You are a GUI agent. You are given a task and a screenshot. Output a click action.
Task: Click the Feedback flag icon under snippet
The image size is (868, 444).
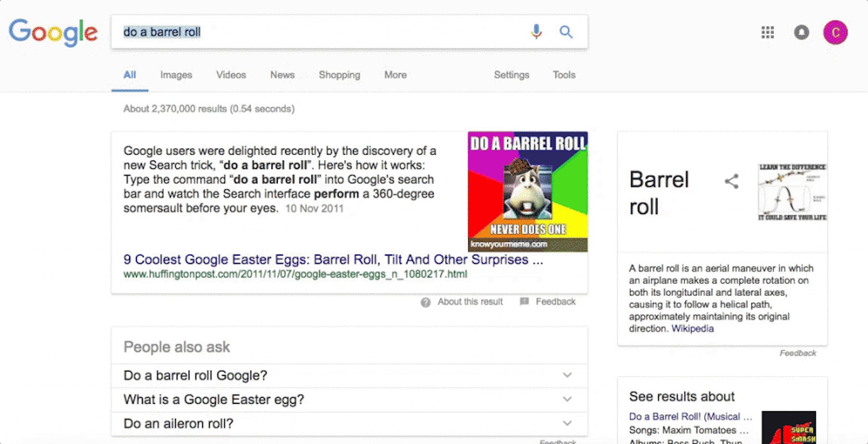524,302
